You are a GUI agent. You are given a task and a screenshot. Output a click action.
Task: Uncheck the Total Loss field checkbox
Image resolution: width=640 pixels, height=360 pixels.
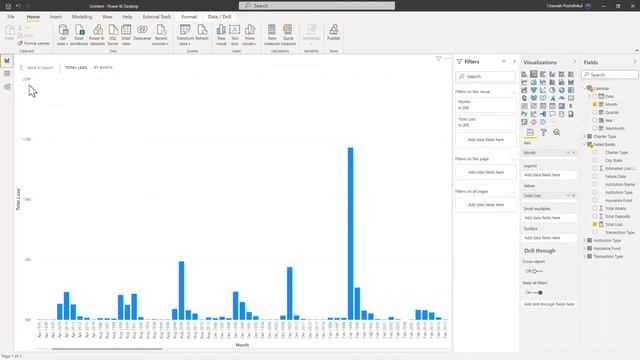[x=595, y=224]
